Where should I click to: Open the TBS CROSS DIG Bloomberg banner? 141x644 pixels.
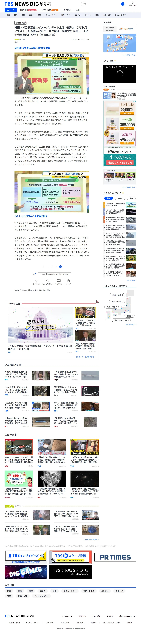(x=70, y=572)
